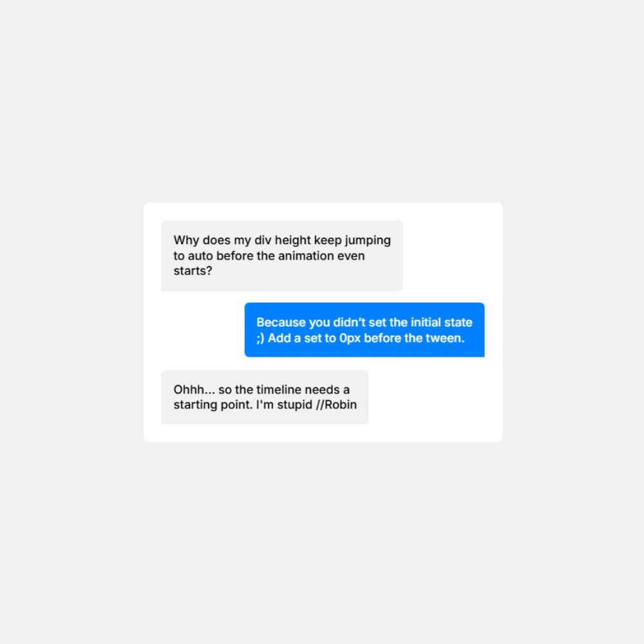Click the ";)" wink emoticon in blue bubble
Viewport: 644px width, 644px height.
260,339
